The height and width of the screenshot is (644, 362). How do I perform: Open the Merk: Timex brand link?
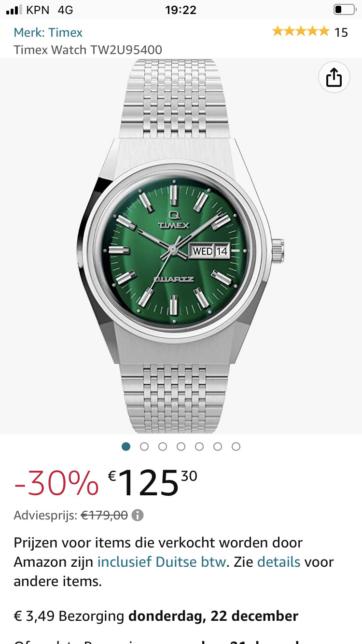tap(48, 32)
